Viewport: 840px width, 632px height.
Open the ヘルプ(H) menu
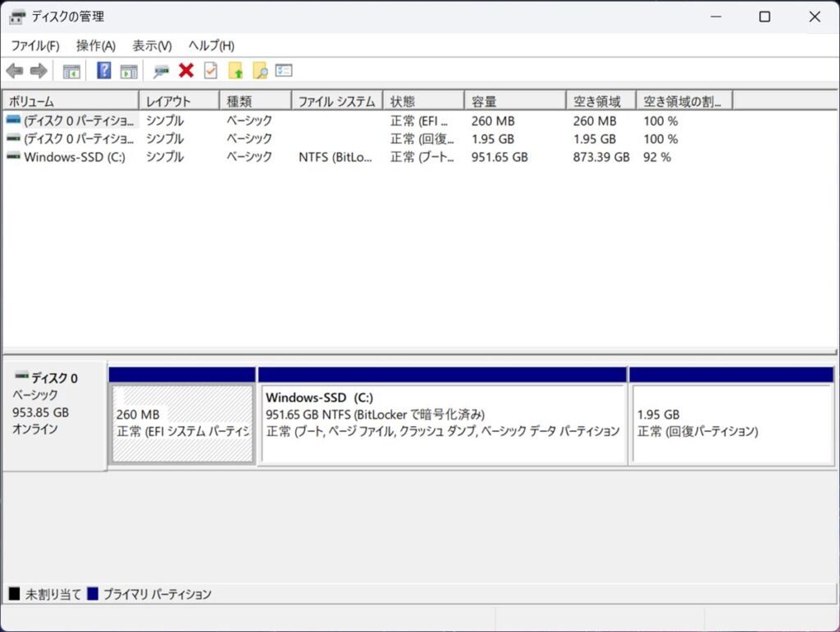(x=211, y=46)
